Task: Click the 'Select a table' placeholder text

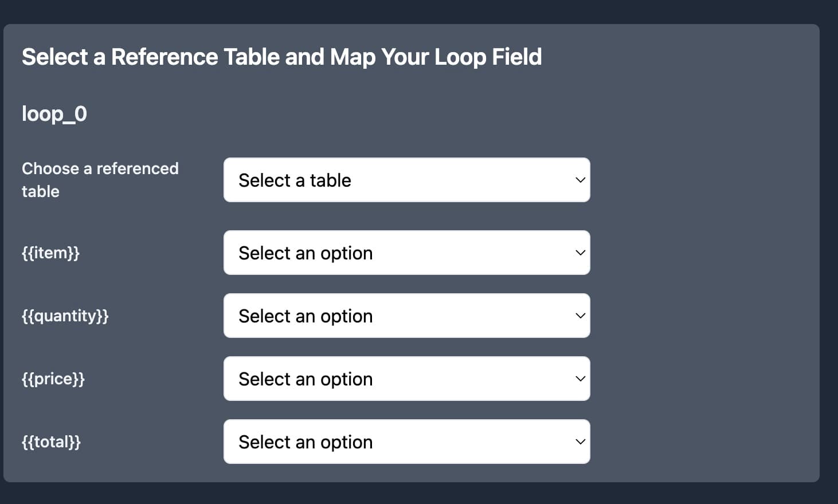Action: coord(295,180)
